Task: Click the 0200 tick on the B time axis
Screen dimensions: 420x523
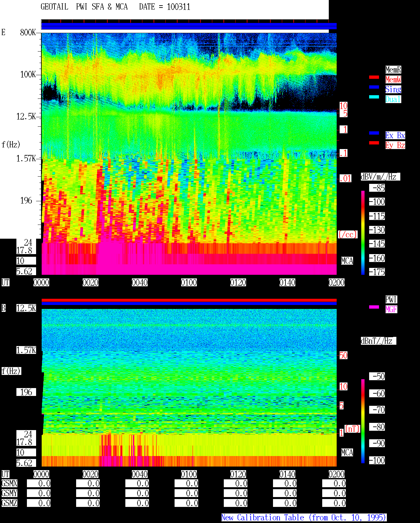Action: [x=337, y=474]
